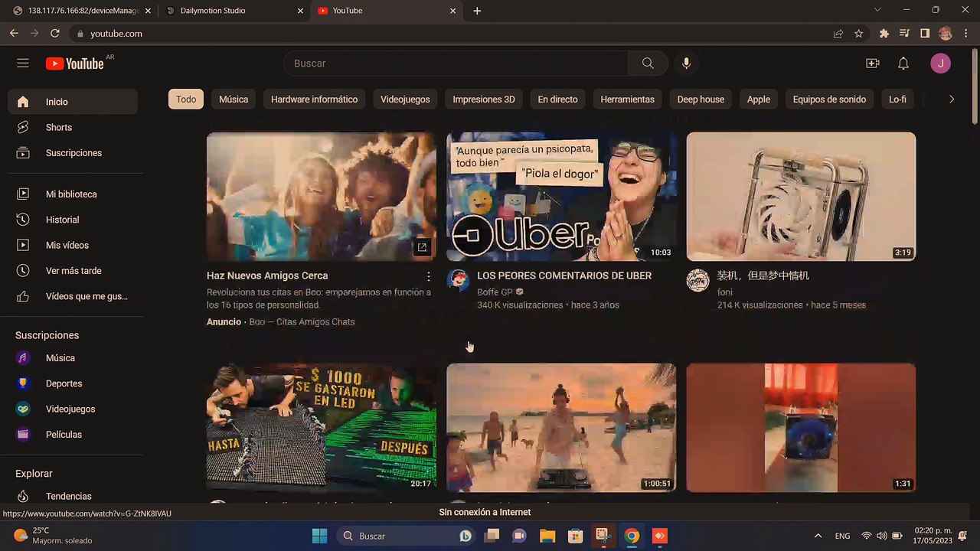Open the notifications bell
Image resolution: width=980 pixels, height=551 pixels.
pyautogui.click(x=903, y=64)
